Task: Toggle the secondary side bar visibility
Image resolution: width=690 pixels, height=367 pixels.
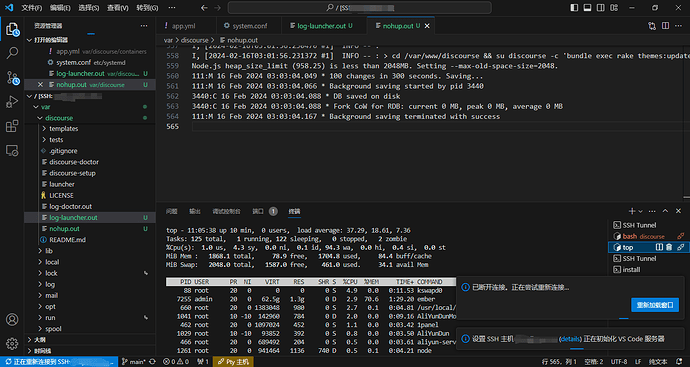Action: [600, 7]
